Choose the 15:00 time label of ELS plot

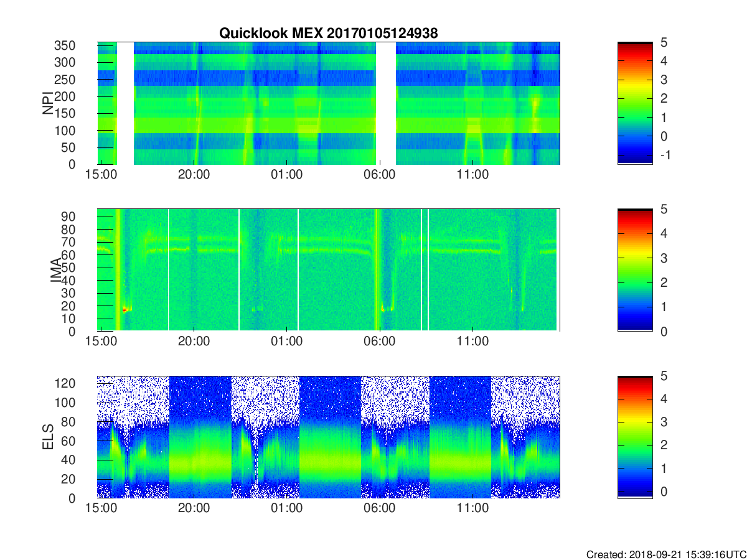101,508
